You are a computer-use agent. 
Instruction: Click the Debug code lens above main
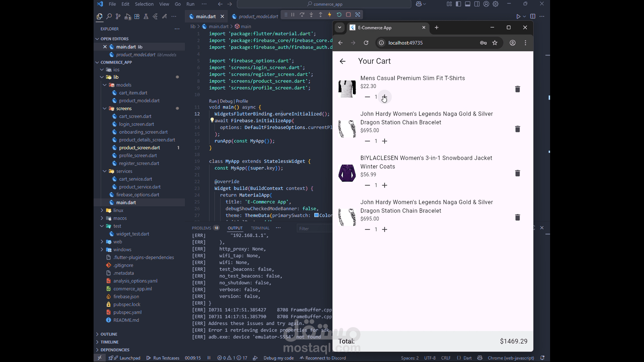[x=226, y=101]
